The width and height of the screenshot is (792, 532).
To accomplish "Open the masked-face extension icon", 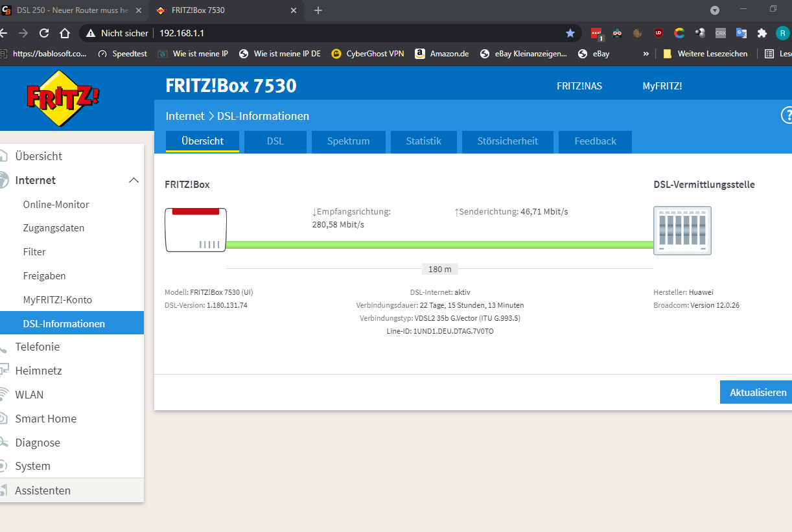I will coord(617,32).
